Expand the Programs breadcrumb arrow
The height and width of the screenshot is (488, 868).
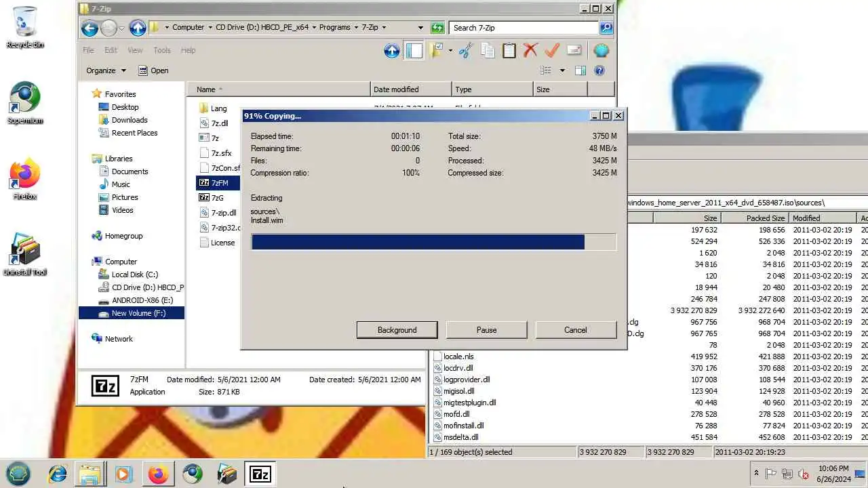[355, 28]
